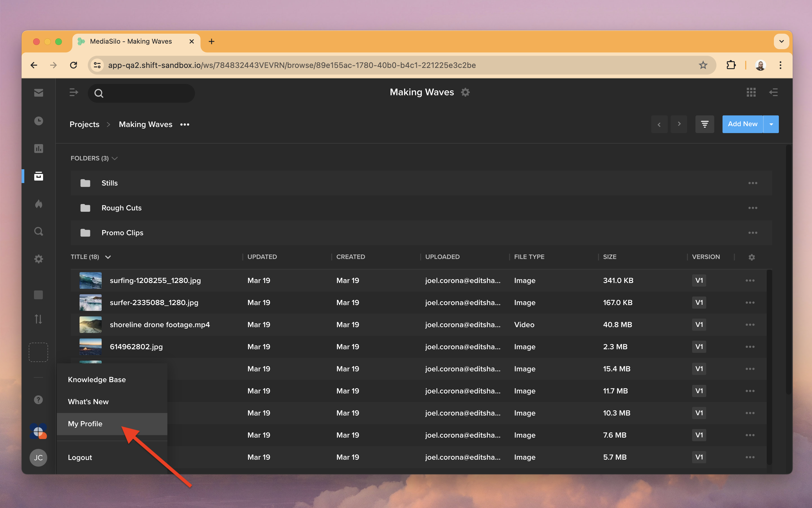Image resolution: width=812 pixels, height=508 pixels.
Task: Open the inbox envelope icon in sidebar
Action: (38, 93)
